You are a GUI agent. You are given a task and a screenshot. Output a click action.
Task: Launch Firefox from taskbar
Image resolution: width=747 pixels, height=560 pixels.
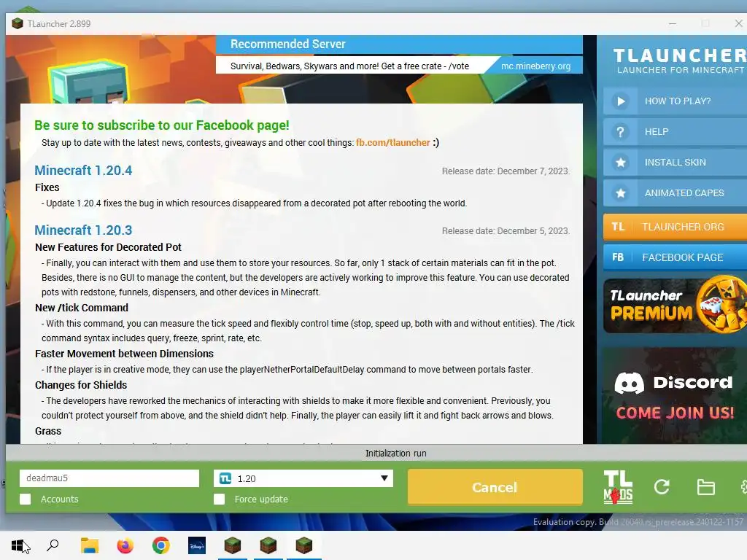tap(125, 545)
